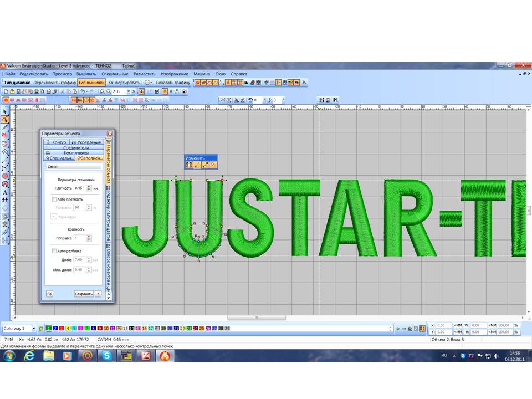
Task: Click the horizontal scrollbar under the canvas
Action: (256, 318)
